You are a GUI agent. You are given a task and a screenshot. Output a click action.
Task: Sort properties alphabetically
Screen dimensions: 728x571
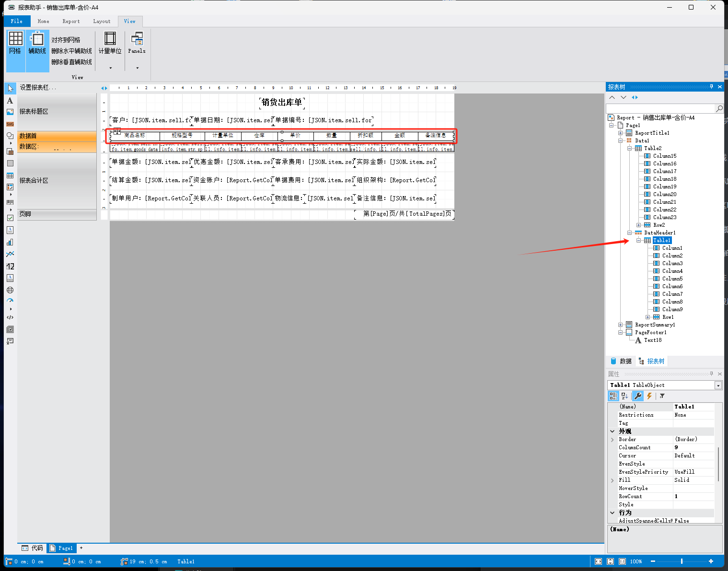624,396
